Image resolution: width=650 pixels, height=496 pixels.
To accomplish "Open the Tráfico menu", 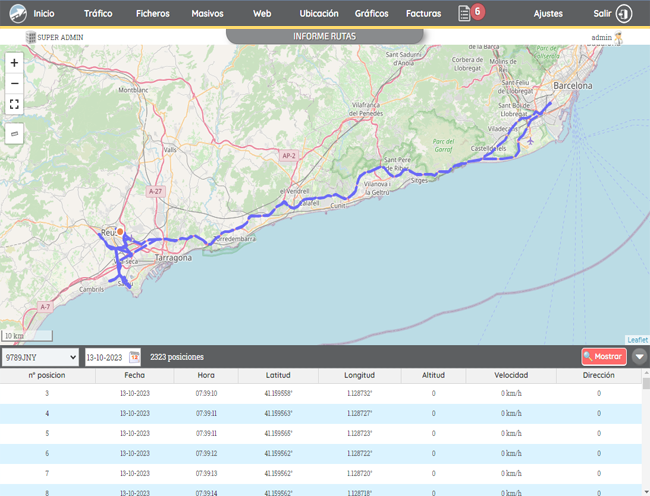I will coord(98,14).
